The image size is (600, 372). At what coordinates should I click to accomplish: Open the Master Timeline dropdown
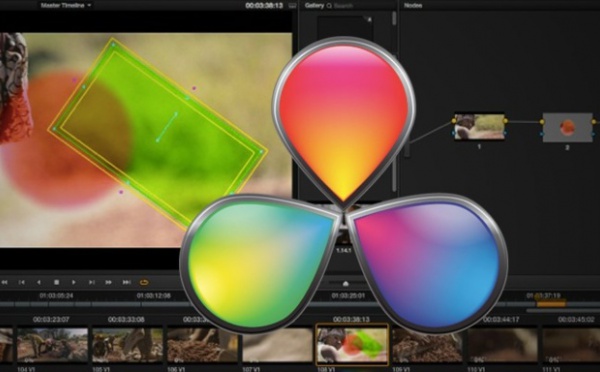66,5
